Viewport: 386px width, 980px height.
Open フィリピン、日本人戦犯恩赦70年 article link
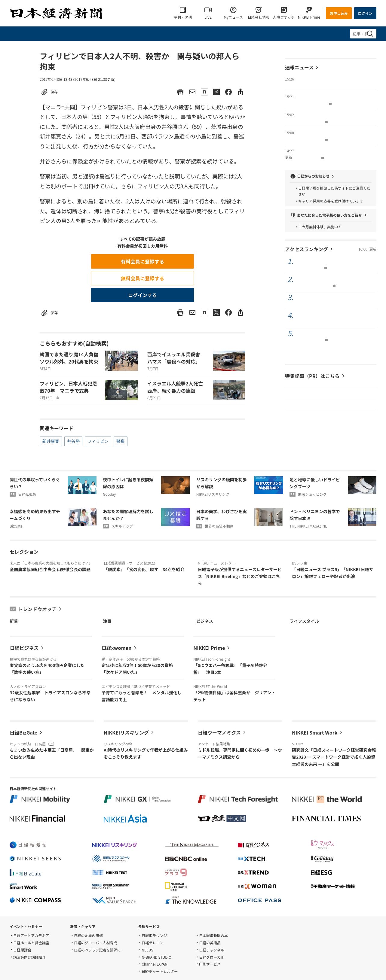coord(68,387)
